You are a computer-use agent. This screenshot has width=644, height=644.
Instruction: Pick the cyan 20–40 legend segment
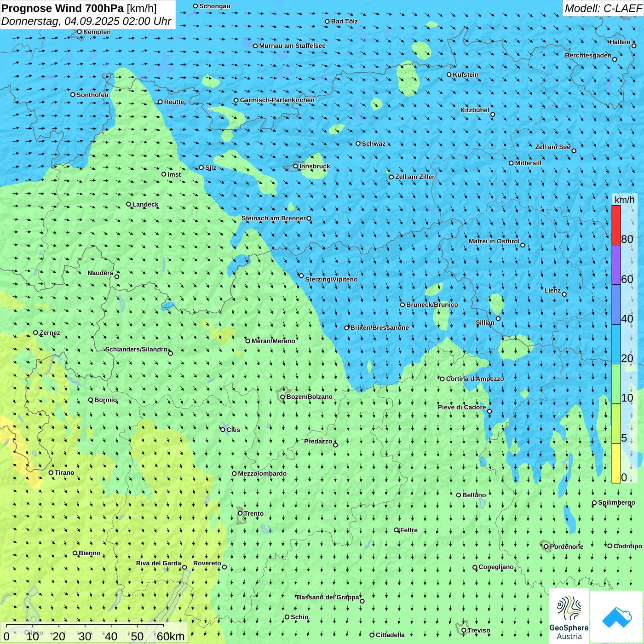[x=616, y=345]
